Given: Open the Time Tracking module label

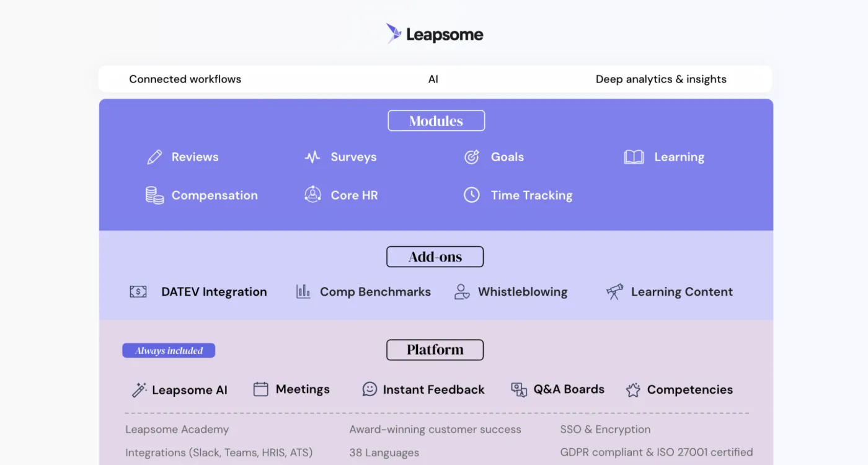Looking at the screenshot, I should coord(531,195).
